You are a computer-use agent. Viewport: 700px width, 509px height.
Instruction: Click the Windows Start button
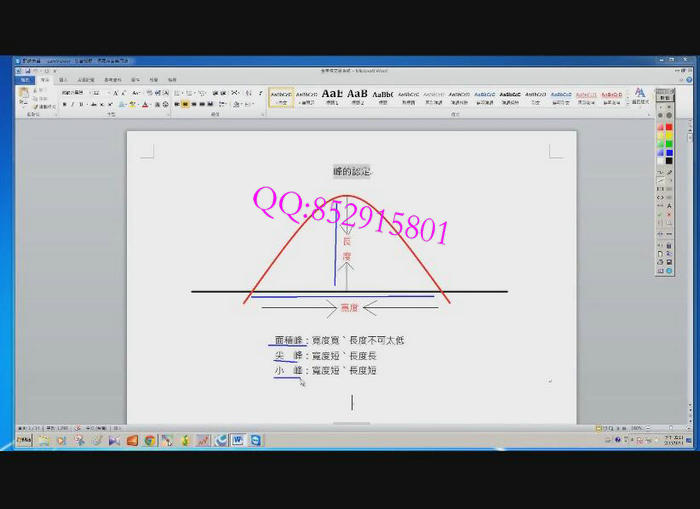pos(23,440)
